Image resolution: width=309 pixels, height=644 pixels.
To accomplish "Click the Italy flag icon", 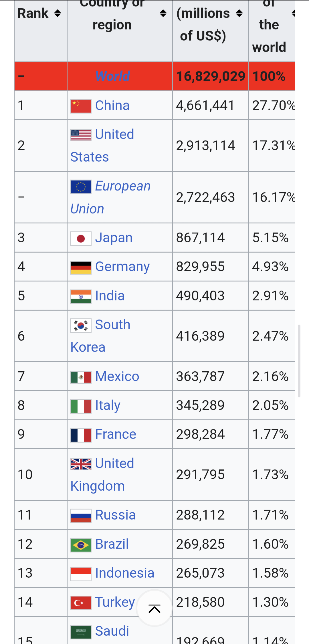I will coord(81,406).
